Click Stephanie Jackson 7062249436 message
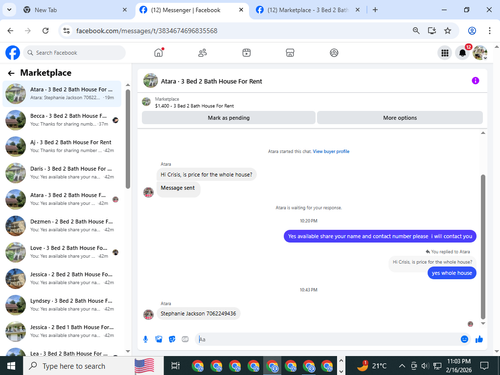Image resolution: width=500 pixels, height=375 pixels. [x=198, y=313]
